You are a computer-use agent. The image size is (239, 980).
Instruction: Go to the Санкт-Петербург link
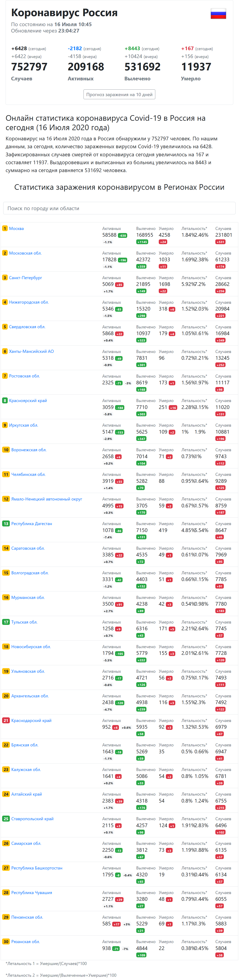point(26,278)
